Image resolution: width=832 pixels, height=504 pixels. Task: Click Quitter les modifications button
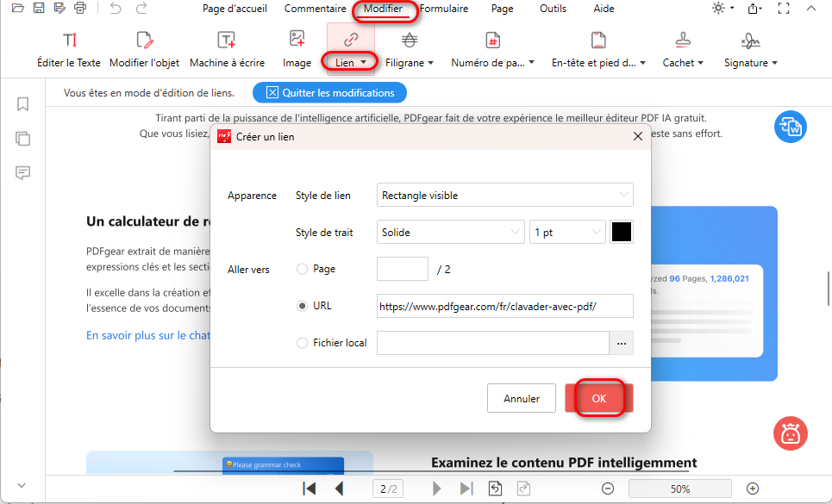(329, 93)
